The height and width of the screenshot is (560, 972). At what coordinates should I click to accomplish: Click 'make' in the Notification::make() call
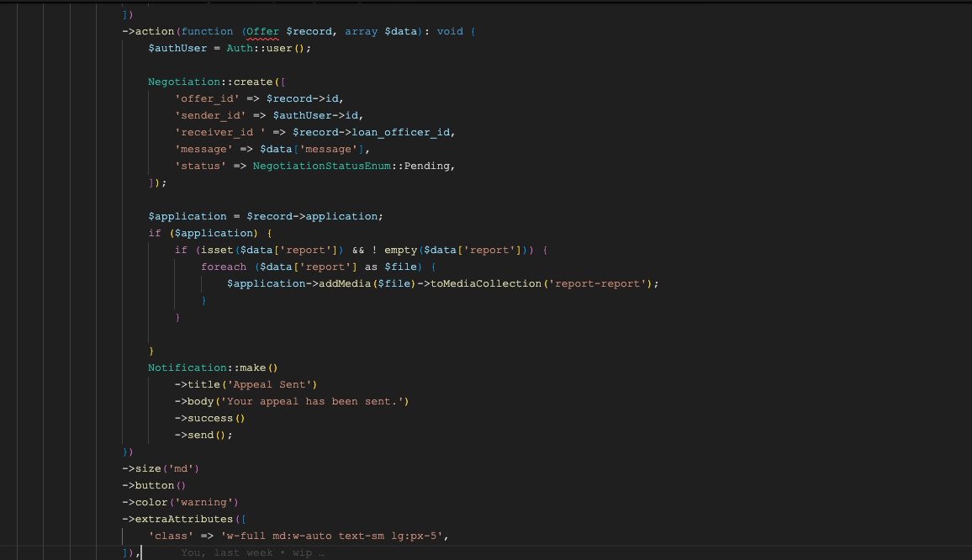[x=253, y=367]
